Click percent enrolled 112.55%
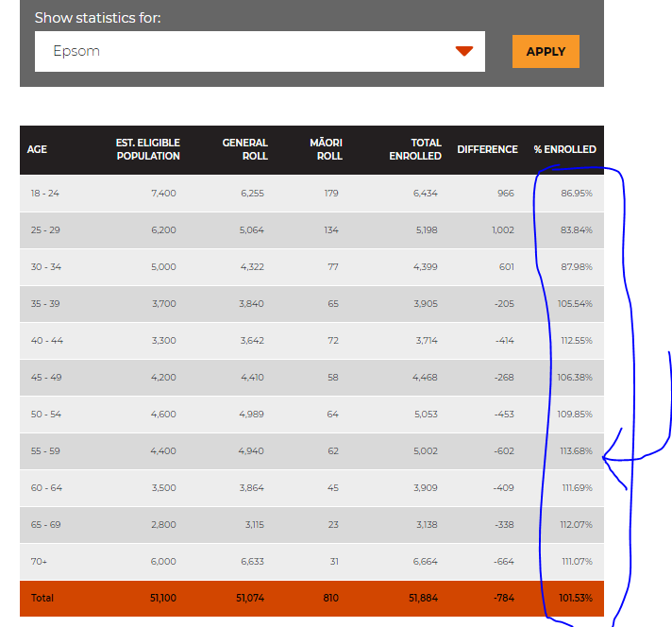This screenshot has width=672, height=627. [x=577, y=341]
